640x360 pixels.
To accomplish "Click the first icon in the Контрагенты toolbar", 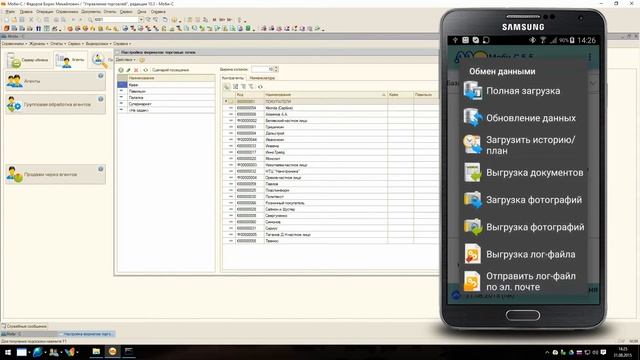I will (227, 87).
